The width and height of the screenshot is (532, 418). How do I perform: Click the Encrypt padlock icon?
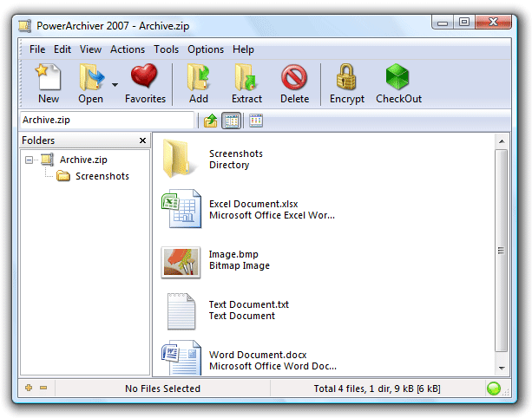(x=346, y=77)
